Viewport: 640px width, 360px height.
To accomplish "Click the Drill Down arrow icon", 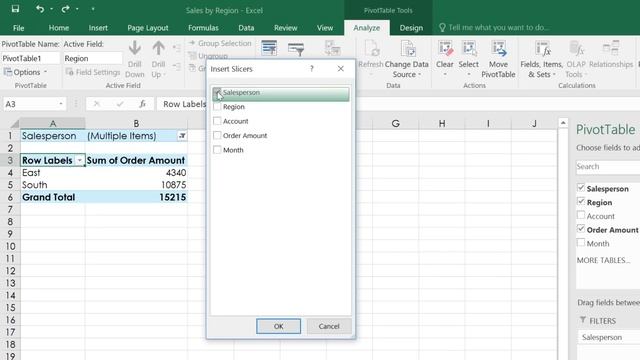I will point(135,49).
